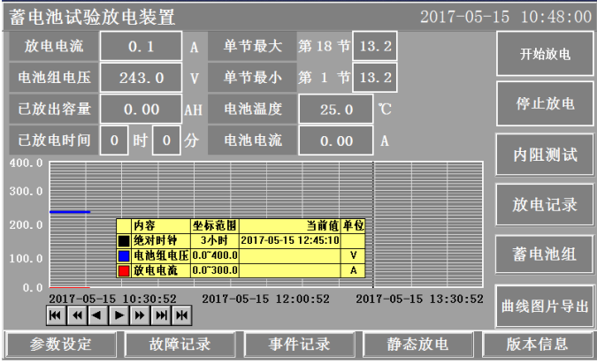
Task: Jump to the start of the curve
Action: pos(55,315)
